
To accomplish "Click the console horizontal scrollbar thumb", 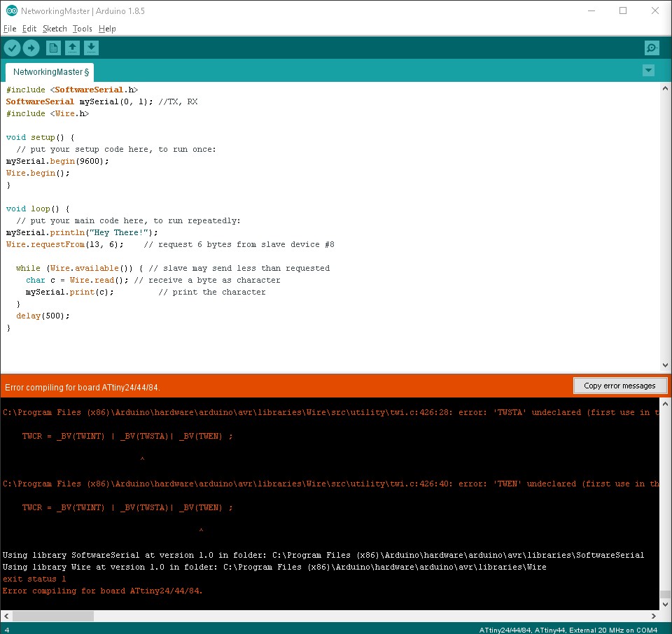I will pyautogui.click(x=53, y=616).
